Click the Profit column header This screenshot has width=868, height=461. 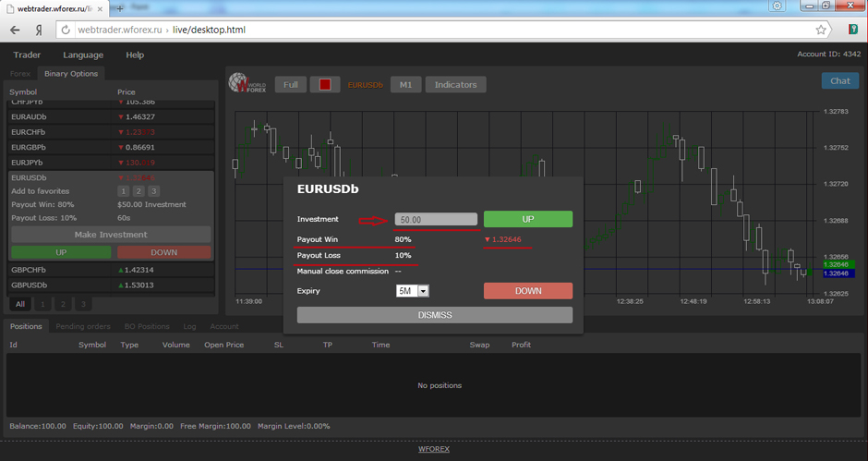pyautogui.click(x=521, y=345)
